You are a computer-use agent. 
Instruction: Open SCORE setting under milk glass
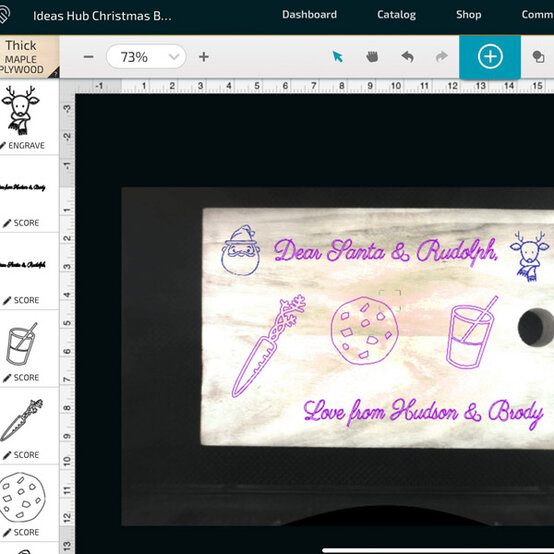[21, 378]
